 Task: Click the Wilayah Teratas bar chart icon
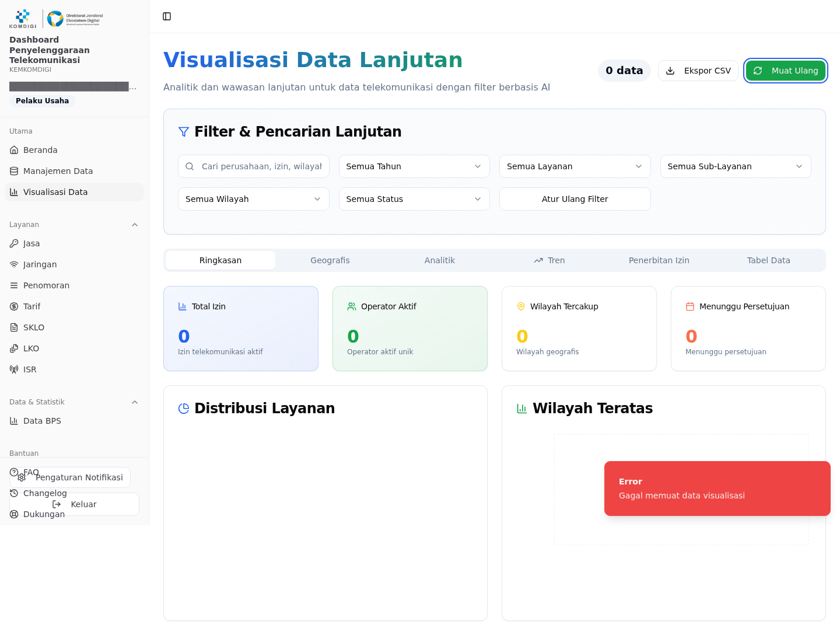pos(522,409)
